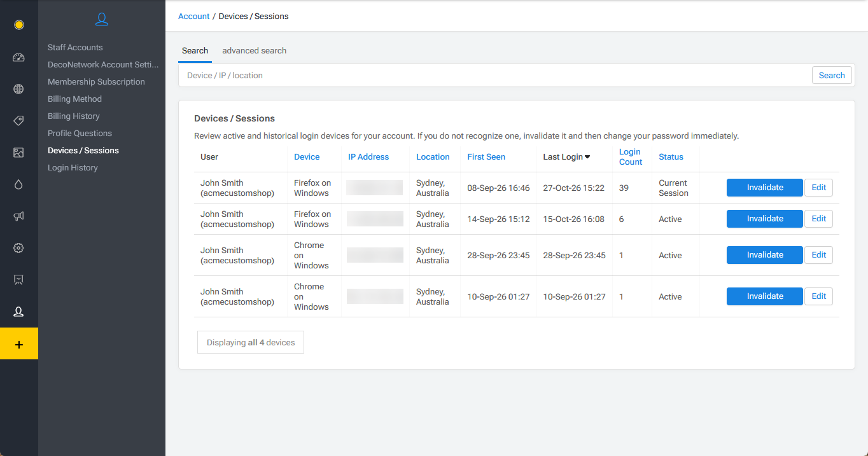Click the yellow plus add button
868x456 pixels.
tap(19, 343)
